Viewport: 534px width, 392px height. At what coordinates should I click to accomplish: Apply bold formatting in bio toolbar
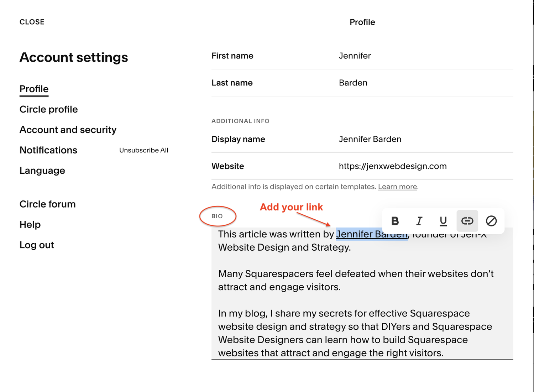click(x=395, y=221)
